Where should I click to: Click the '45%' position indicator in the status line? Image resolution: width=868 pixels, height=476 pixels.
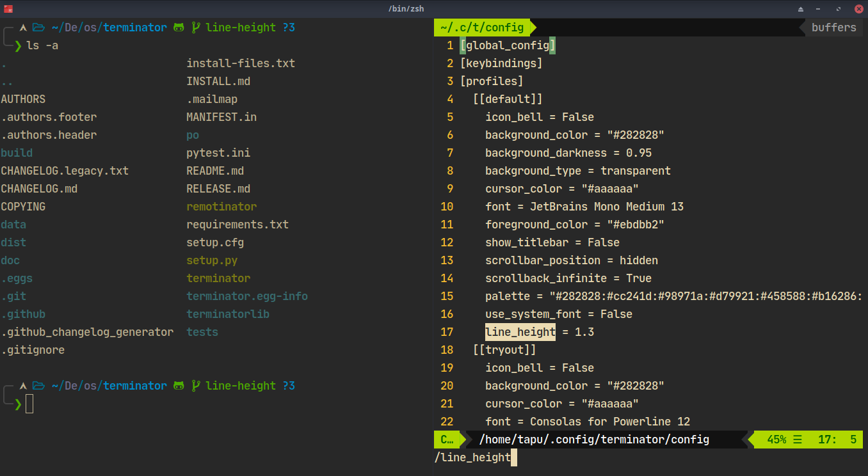pos(776,440)
